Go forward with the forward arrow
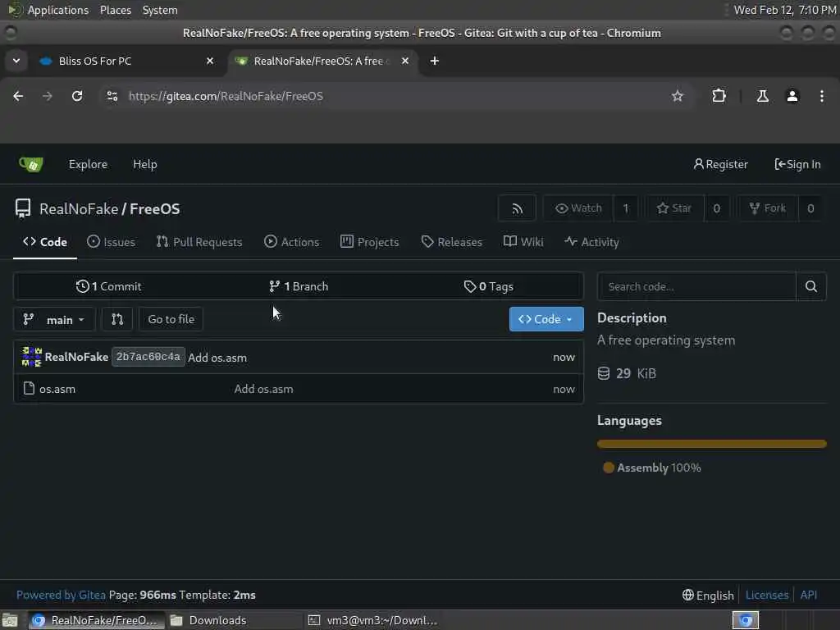The width and height of the screenshot is (840, 630). pos(48,96)
